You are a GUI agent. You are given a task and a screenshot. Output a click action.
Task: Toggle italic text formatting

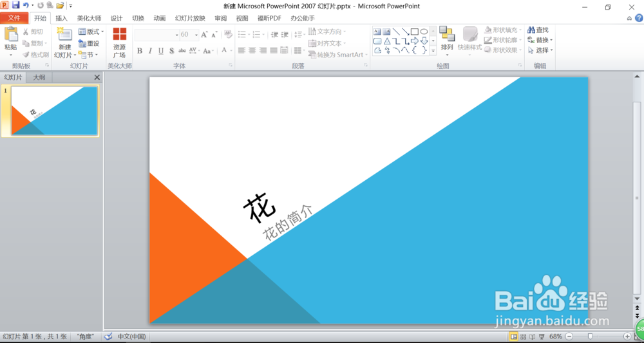tap(150, 50)
